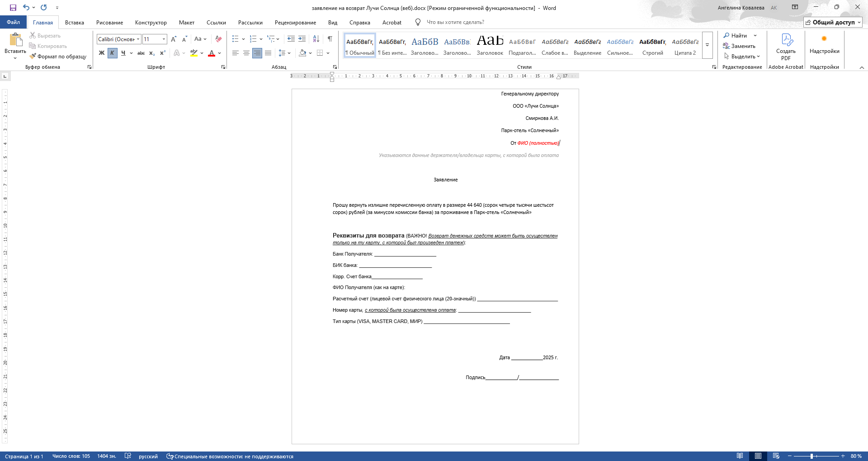868x461 pixels.
Task: Toggle italic formatting (К)
Action: [x=112, y=53]
